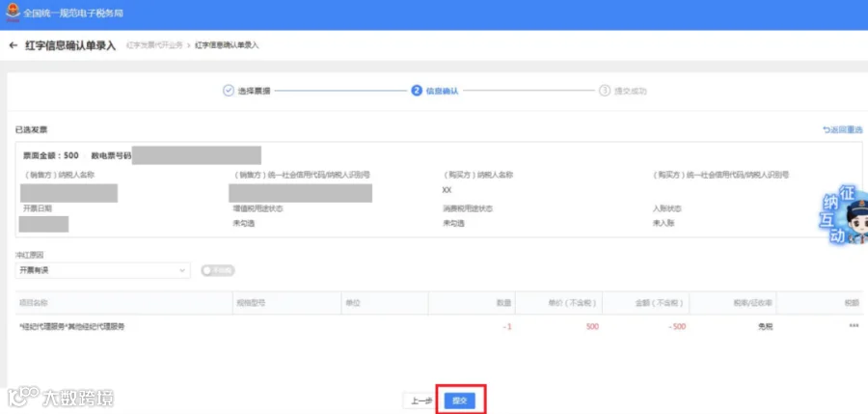Open the 征纳互动 mascot assistant
This screenshot has width=868, height=414.
[844, 215]
